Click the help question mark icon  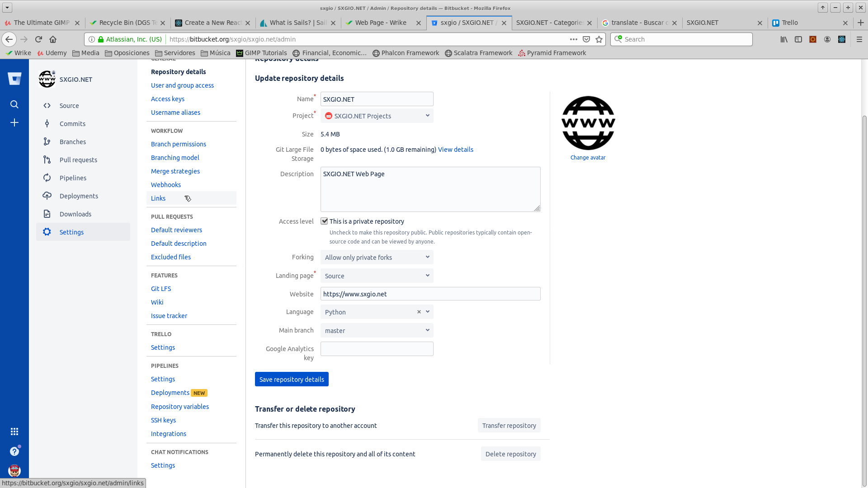(14, 450)
